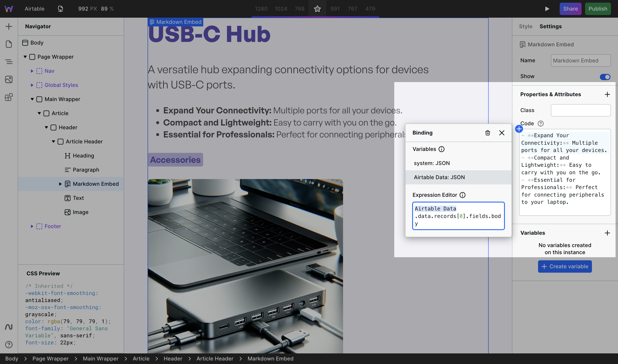Open the Navigator panel icon

(9, 62)
